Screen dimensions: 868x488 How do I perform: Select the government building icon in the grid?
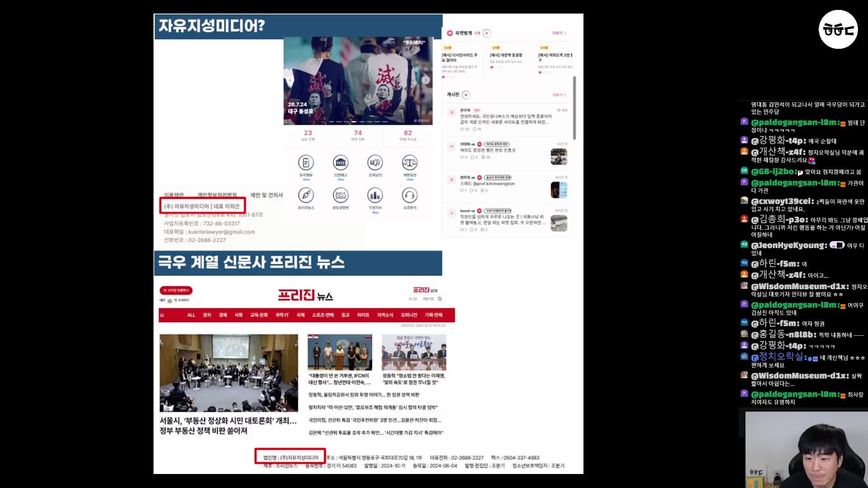pyautogui.click(x=340, y=163)
